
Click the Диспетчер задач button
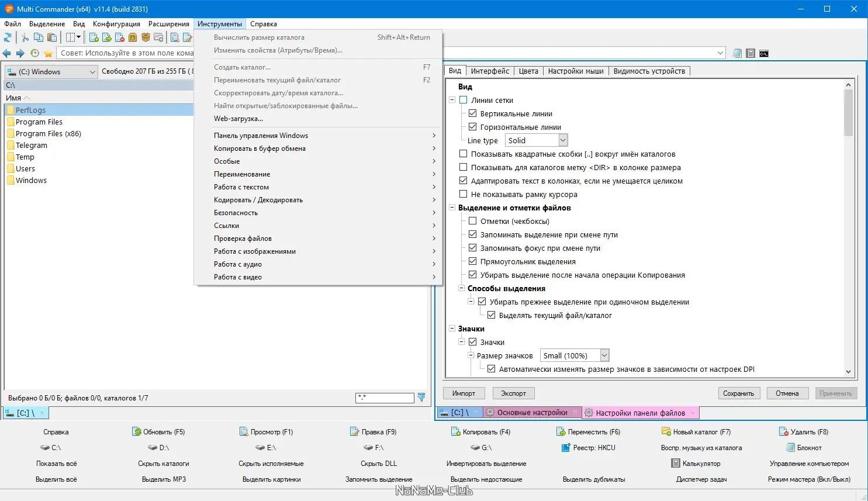(x=701, y=479)
